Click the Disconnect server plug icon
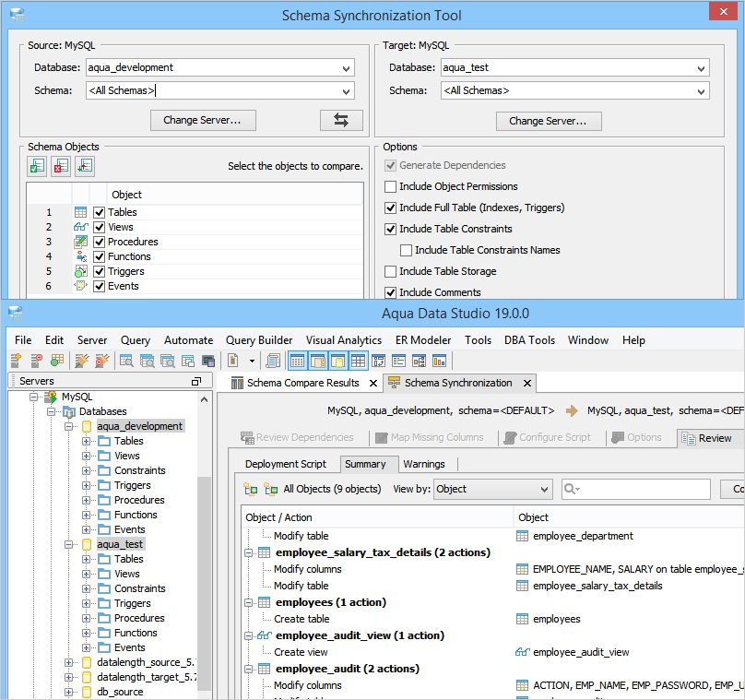Screen dimensions: 745x700 [101, 361]
